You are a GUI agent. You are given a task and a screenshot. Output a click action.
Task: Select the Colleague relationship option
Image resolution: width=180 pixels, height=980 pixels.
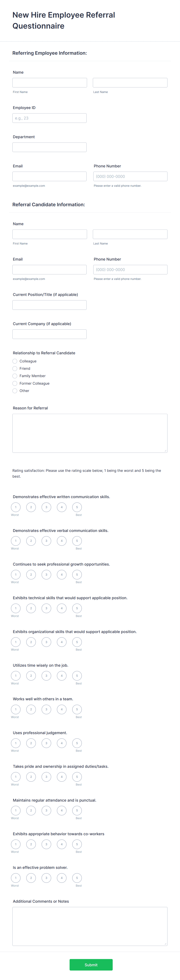tap(15, 361)
